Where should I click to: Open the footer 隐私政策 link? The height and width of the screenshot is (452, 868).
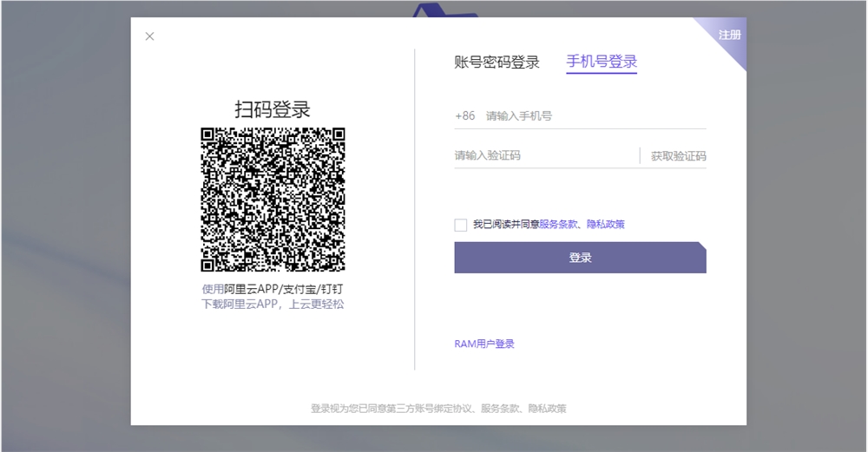point(547,409)
